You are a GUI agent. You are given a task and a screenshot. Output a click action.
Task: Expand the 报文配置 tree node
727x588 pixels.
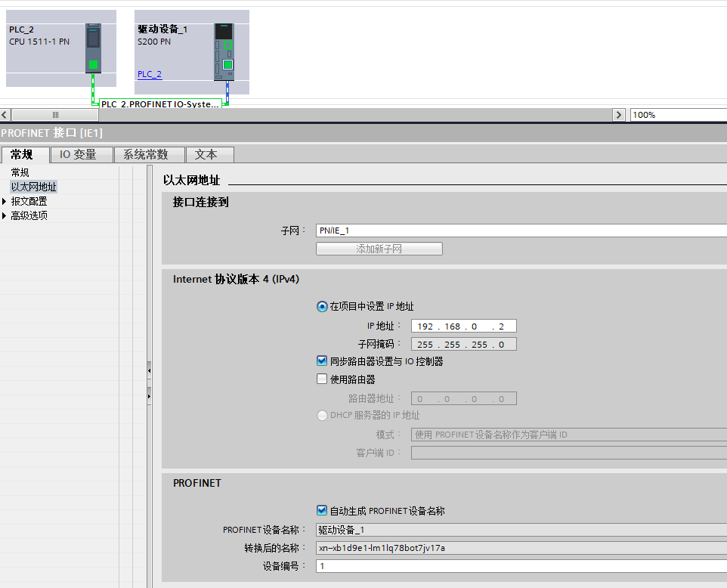click(x=5, y=201)
